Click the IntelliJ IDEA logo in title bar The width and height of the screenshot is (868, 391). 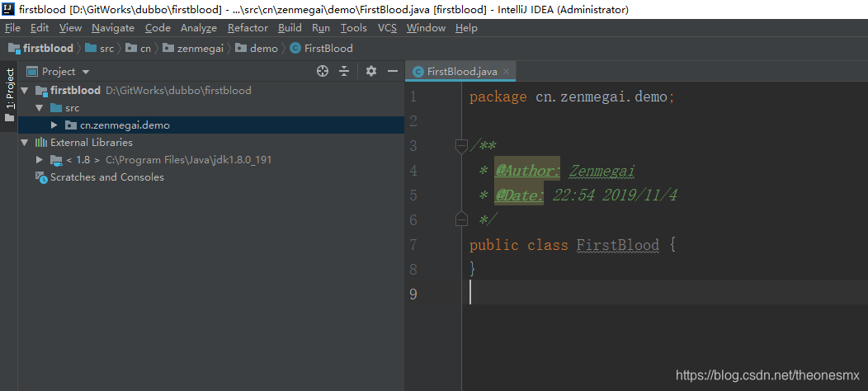click(x=9, y=9)
